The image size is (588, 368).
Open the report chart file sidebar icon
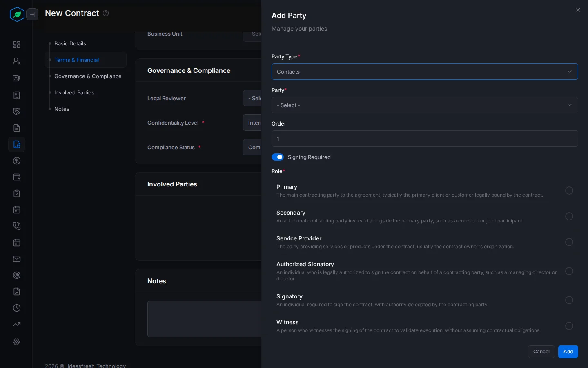pyautogui.click(x=17, y=292)
